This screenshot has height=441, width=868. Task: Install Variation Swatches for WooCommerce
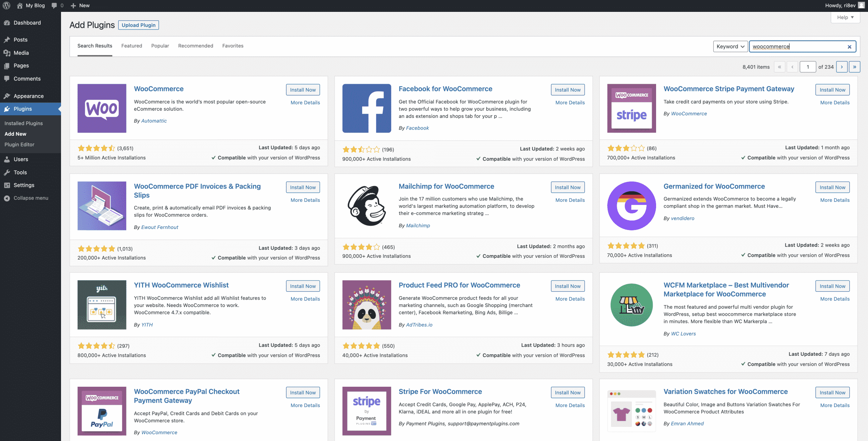tap(832, 392)
